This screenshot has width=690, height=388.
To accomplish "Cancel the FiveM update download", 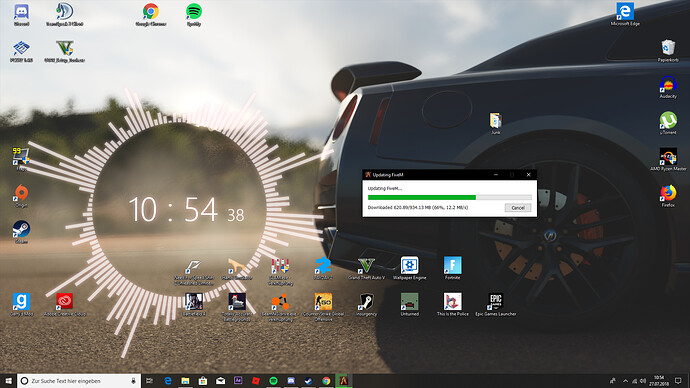I will (518, 208).
